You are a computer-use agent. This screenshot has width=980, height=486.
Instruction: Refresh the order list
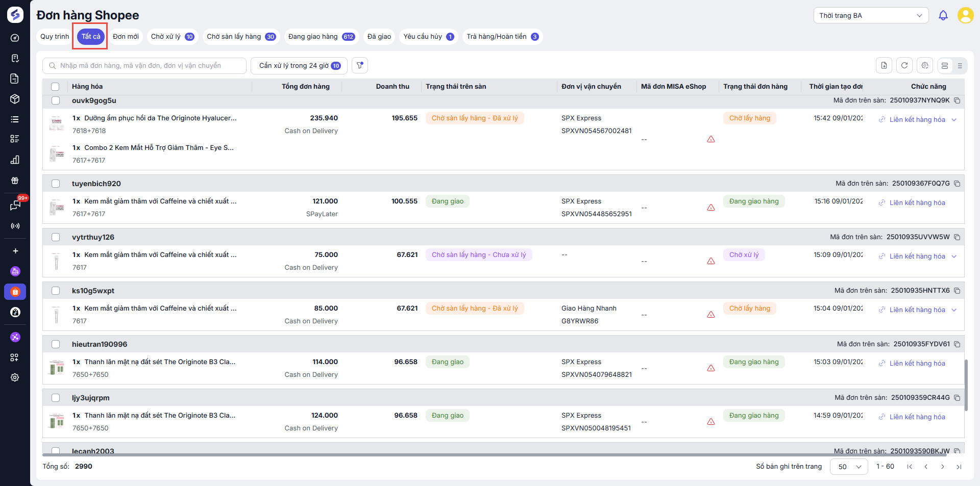point(904,65)
